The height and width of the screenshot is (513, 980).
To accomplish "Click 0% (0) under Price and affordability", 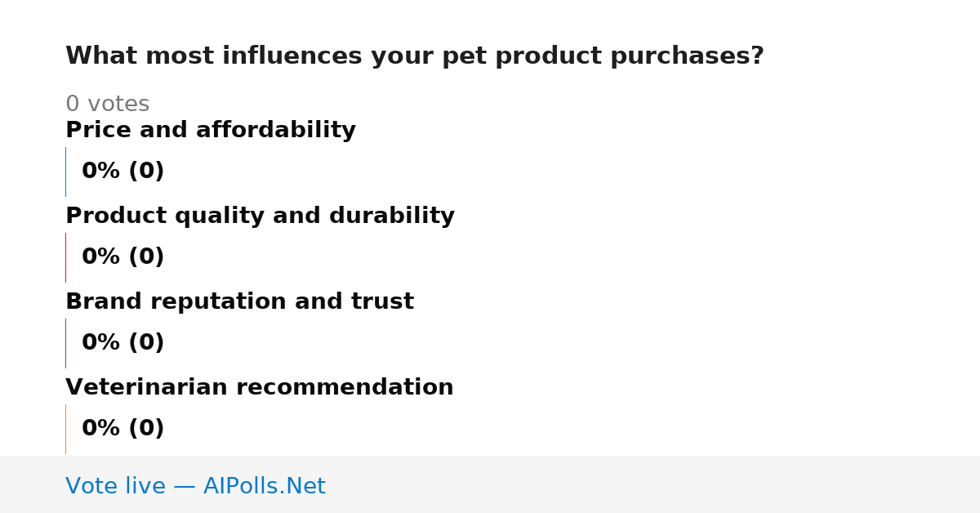I will click(x=123, y=172).
